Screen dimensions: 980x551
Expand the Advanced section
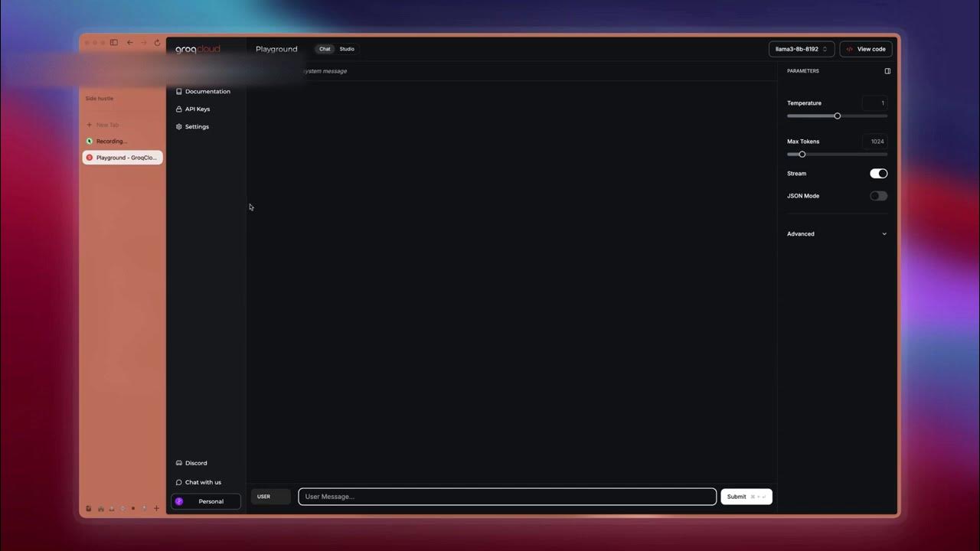coord(837,234)
